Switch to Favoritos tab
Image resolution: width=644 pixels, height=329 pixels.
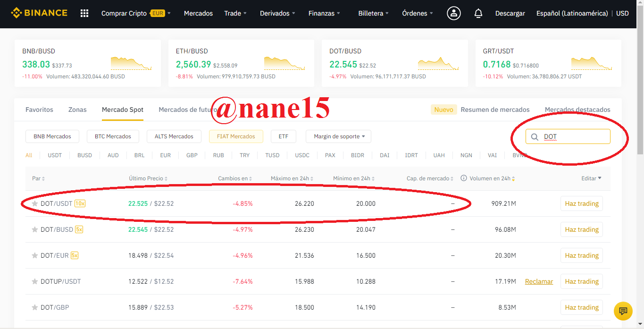click(x=39, y=110)
